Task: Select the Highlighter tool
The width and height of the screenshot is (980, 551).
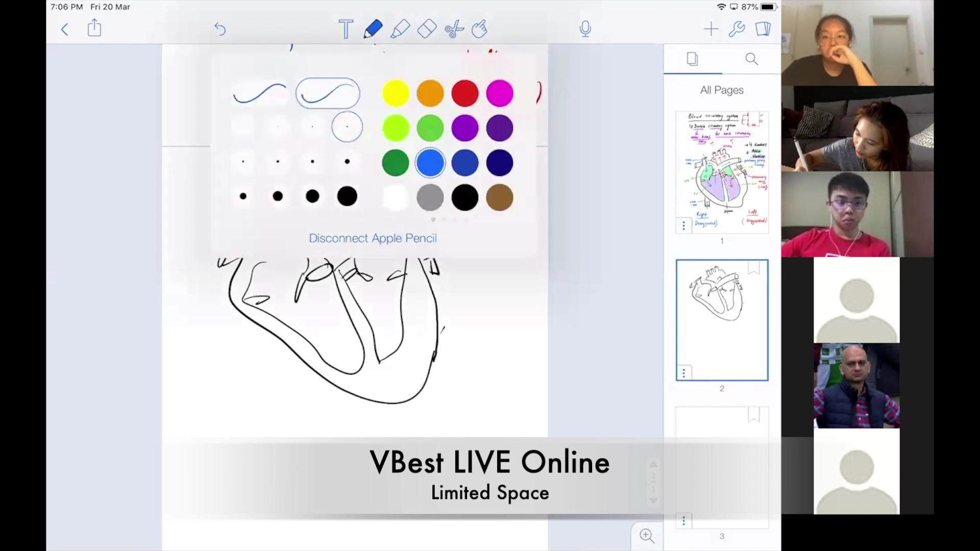Action: pos(400,29)
